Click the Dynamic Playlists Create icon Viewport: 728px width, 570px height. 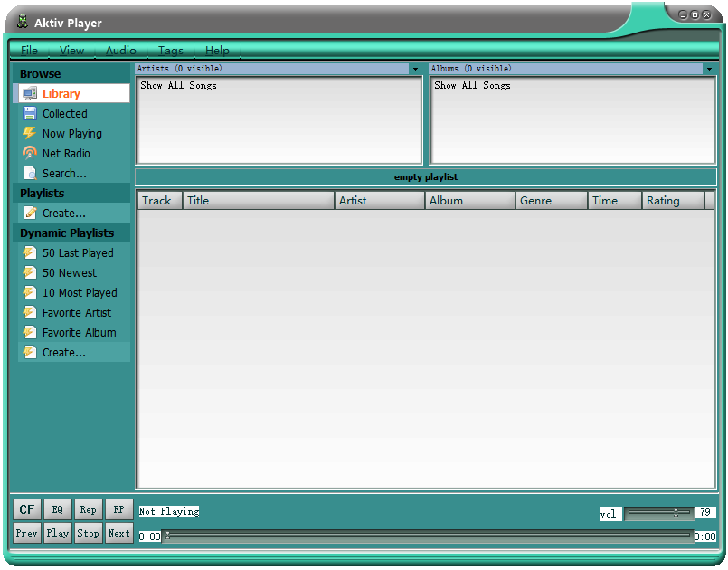[x=30, y=353]
